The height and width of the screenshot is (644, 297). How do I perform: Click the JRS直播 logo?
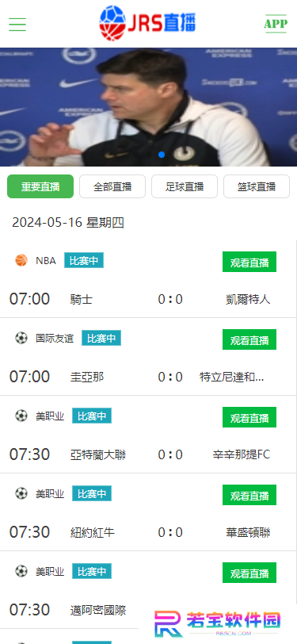[x=147, y=23]
